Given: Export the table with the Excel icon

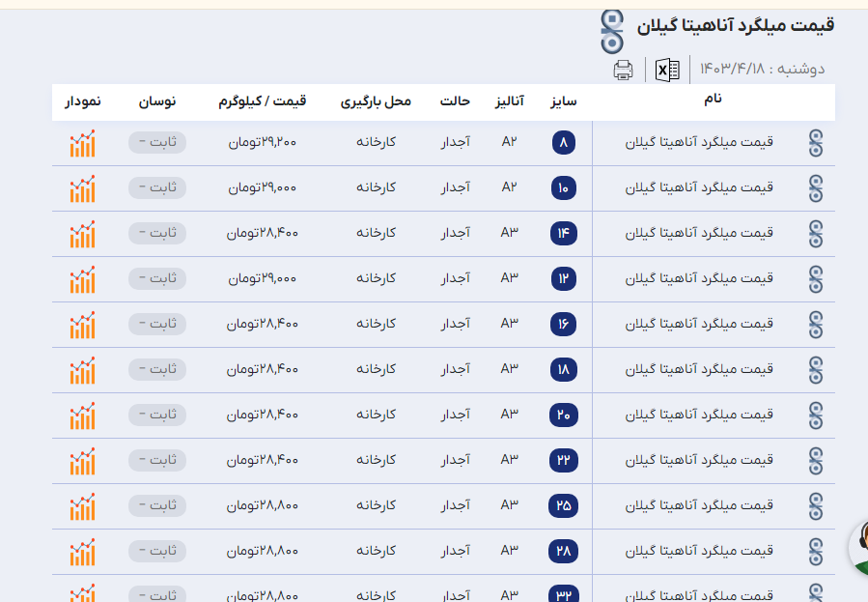Looking at the screenshot, I should (667, 70).
